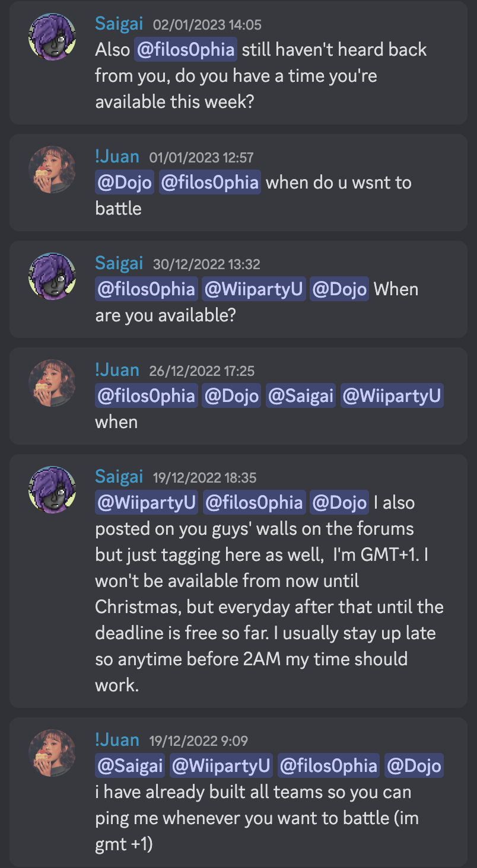Open !Juan's username on the 01/01/2023 post
Viewport: 477px width, 868px height.
117,157
